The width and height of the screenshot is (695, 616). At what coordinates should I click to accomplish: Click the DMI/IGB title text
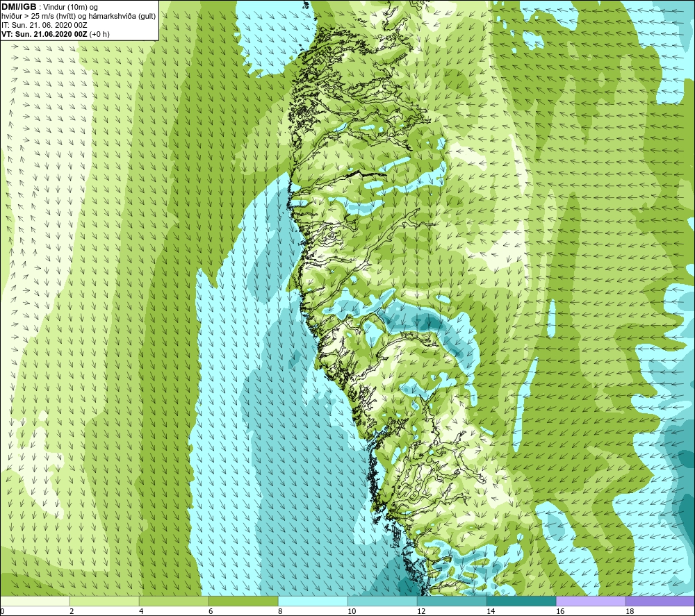tap(19, 7)
